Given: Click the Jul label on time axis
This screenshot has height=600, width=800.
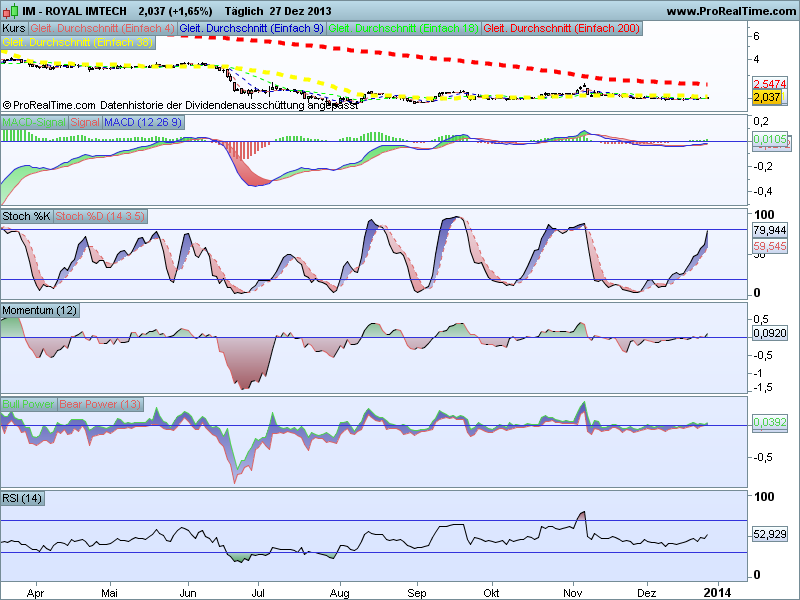Looking at the screenshot, I should 258,593.
